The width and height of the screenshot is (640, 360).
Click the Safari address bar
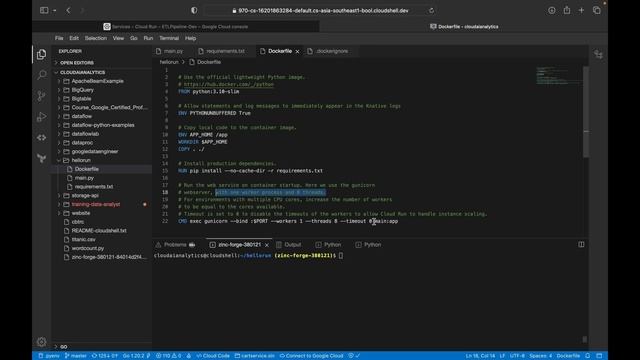pos(321,11)
